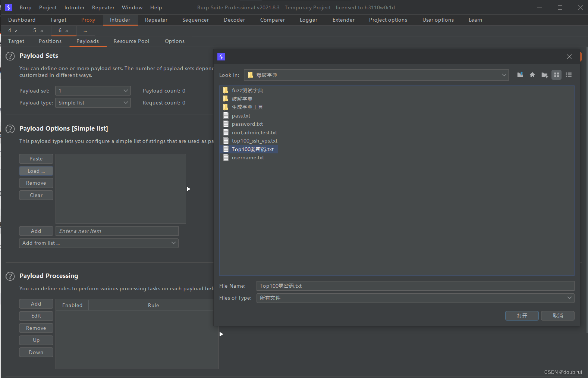Switch to Intruder Options sub-tab
588x378 pixels.
click(174, 41)
